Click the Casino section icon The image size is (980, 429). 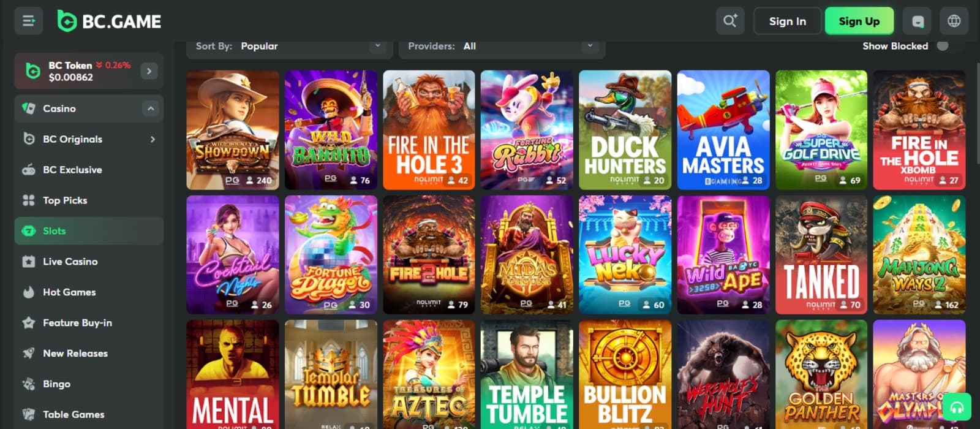coord(28,108)
